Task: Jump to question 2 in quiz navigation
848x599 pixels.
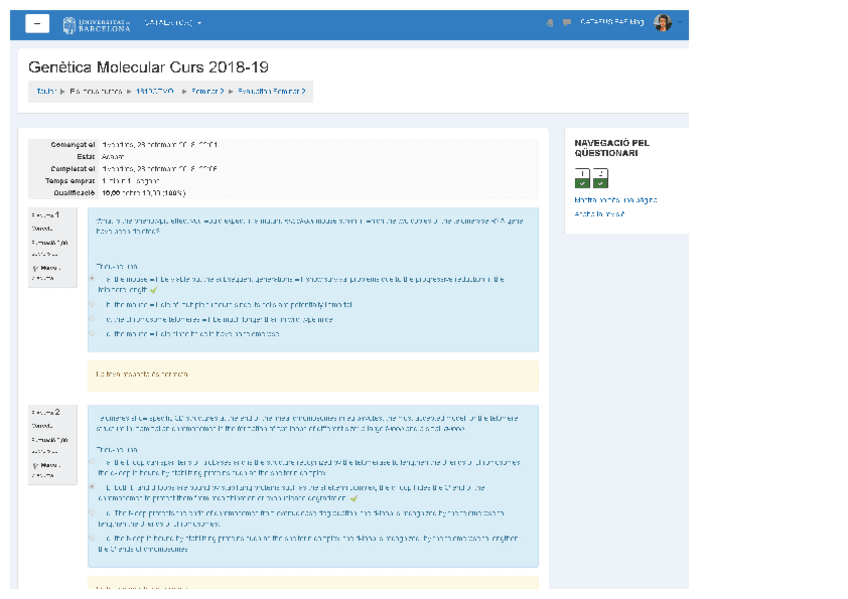Action: (x=600, y=178)
